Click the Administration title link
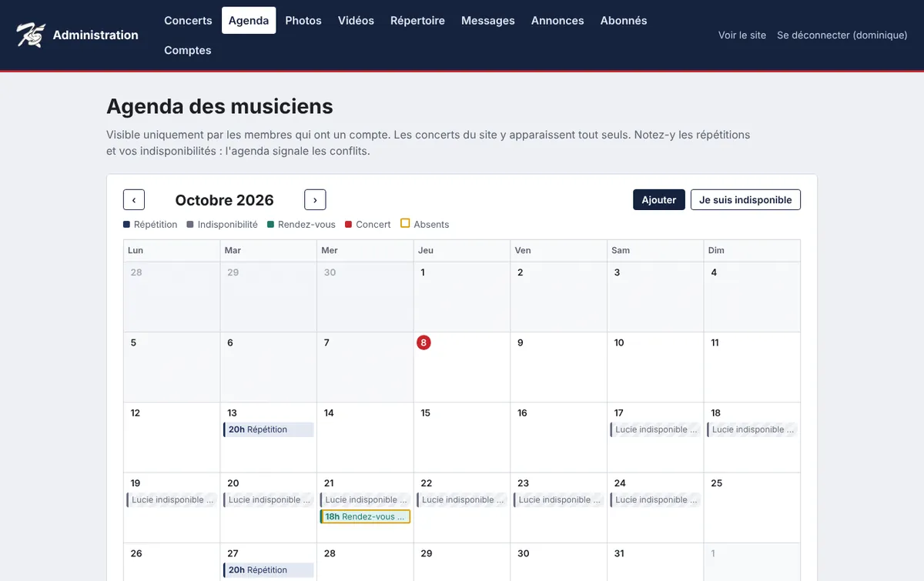The image size is (924, 581). [95, 35]
